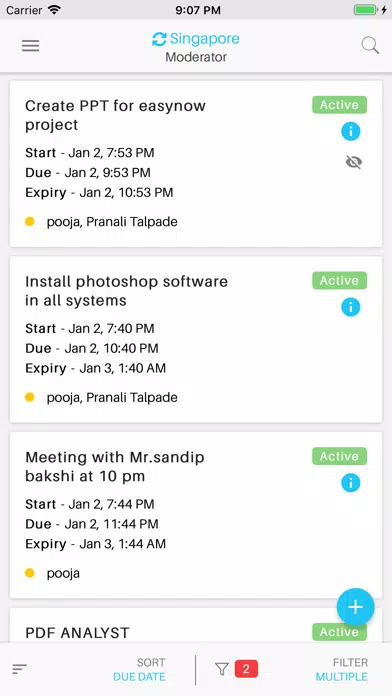392x696 pixels.
Task: Tap the red filter count badge
Action: [246, 669]
